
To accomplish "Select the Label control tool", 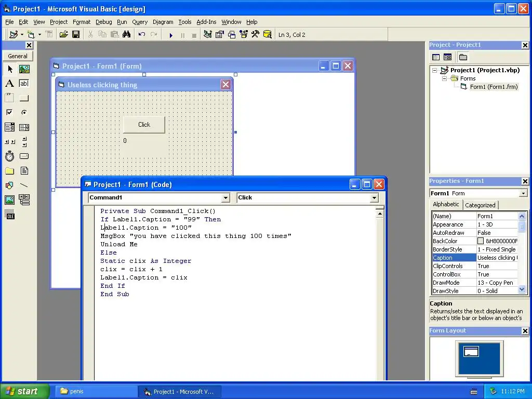I will point(10,84).
